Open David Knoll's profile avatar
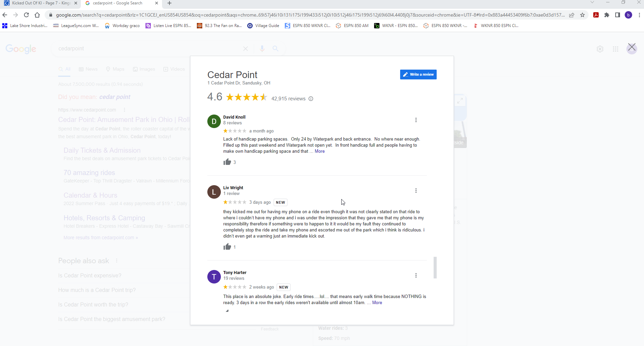Image resolution: width=644 pixels, height=346 pixels. [x=214, y=121]
